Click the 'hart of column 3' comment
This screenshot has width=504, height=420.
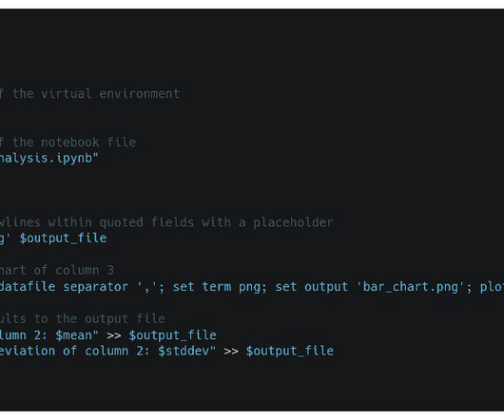tap(57, 270)
